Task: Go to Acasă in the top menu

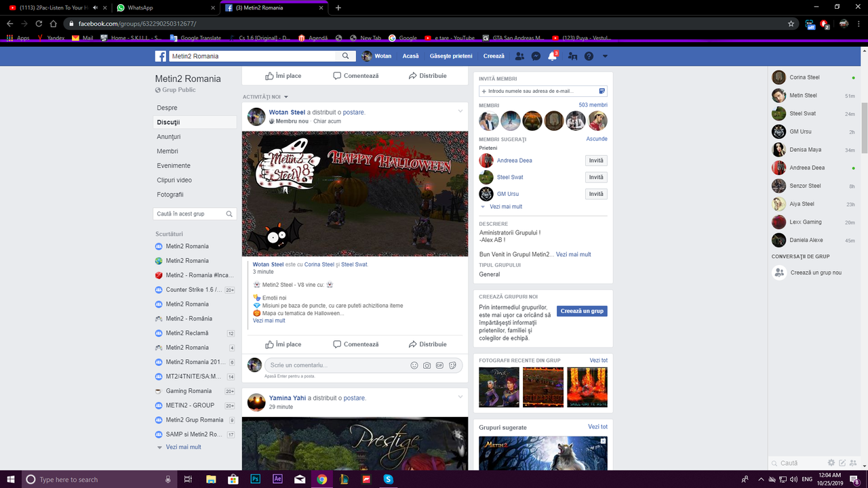Action: (x=410, y=56)
